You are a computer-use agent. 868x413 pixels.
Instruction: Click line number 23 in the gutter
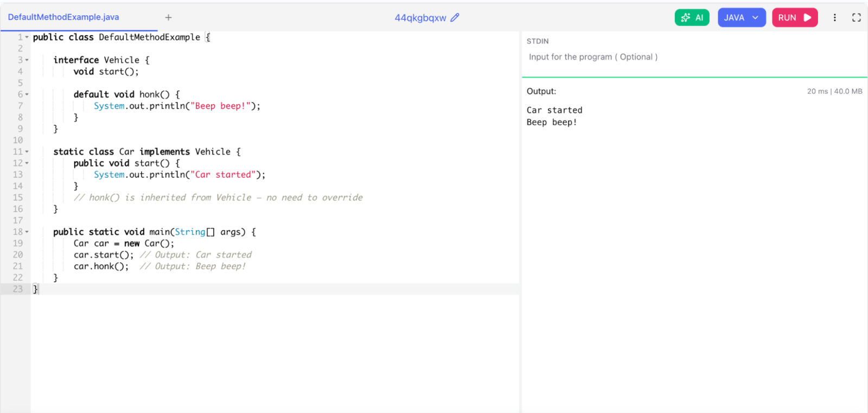tap(18, 289)
